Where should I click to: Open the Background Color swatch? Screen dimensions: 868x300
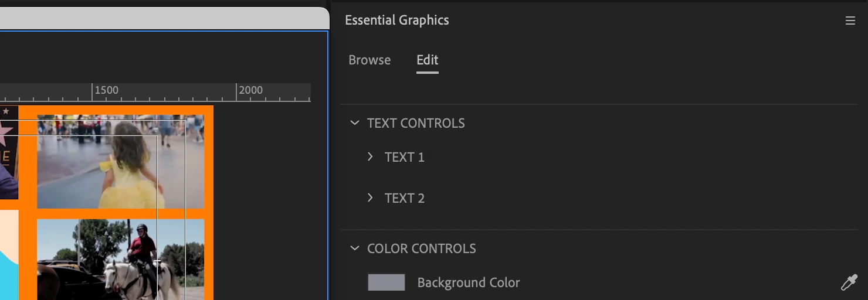(x=386, y=282)
